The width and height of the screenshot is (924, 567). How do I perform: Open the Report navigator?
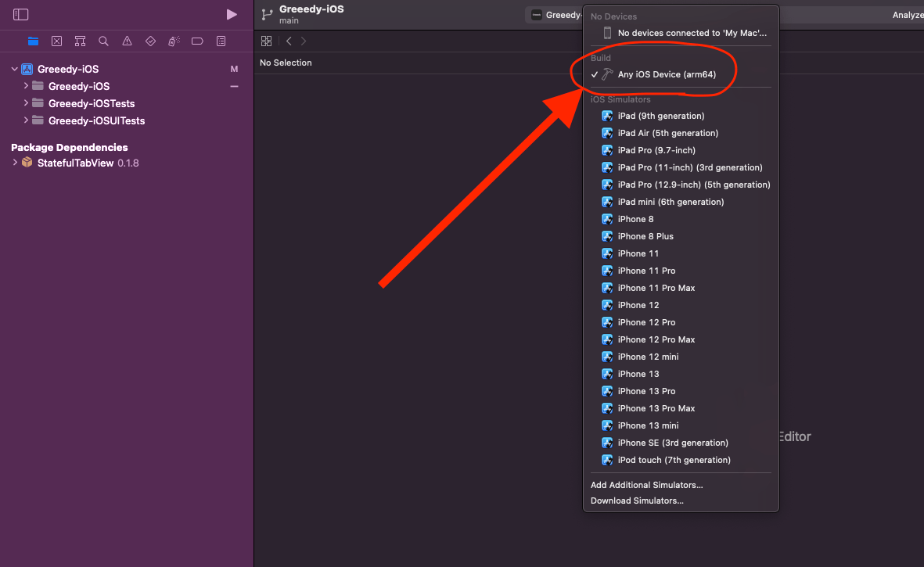tap(221, 41)
